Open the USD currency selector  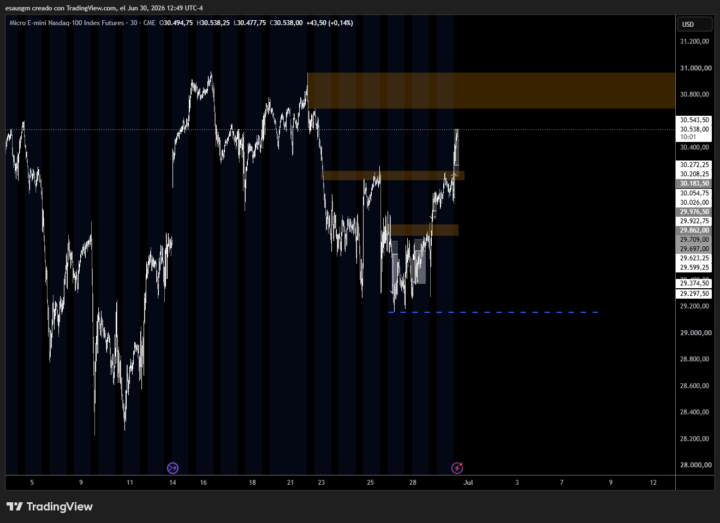(695, 24)
